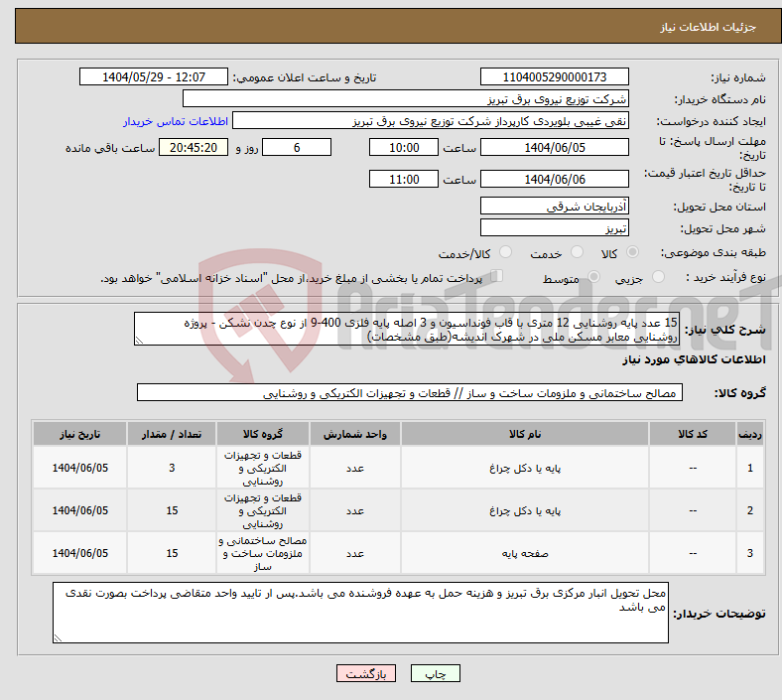Click the کد کالا column header
782x700 pixels.
[693, 434]
